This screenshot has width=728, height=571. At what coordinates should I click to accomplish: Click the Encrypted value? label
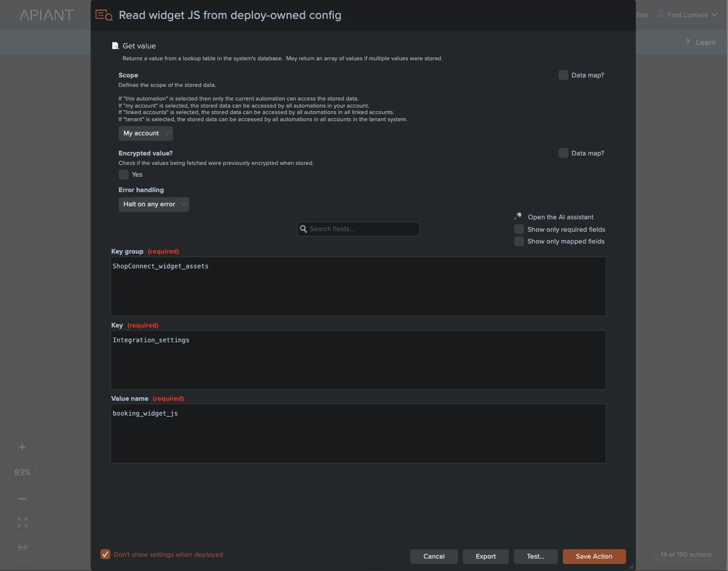tap(145, 153)
